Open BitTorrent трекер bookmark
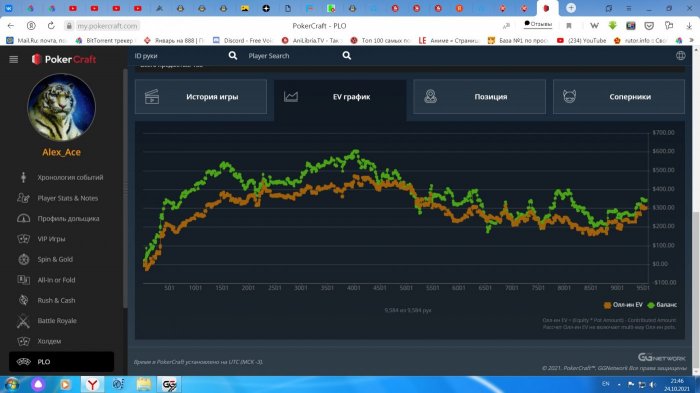 point(104,40)
